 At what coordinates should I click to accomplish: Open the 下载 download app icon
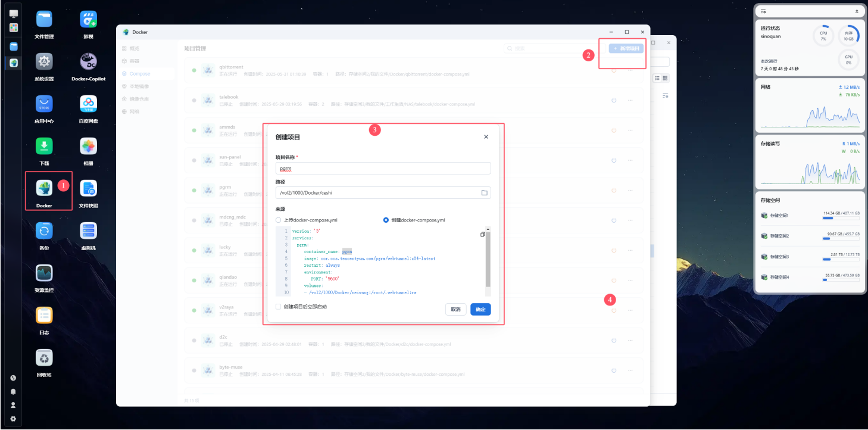click(x=44, y=147)
